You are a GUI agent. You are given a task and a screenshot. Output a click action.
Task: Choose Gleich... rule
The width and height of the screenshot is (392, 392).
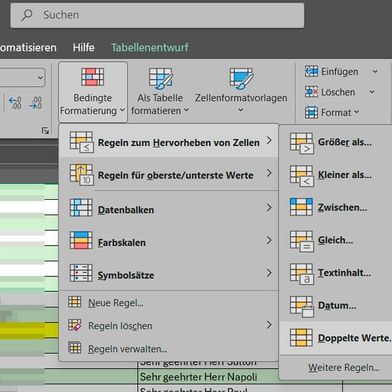pos(336,240)
